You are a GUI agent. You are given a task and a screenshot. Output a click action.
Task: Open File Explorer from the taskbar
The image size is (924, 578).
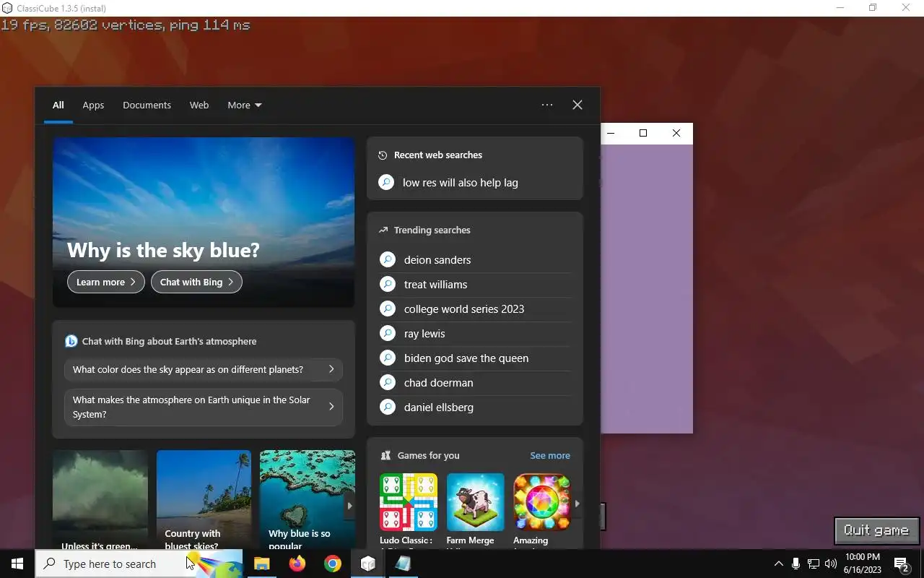261,564
